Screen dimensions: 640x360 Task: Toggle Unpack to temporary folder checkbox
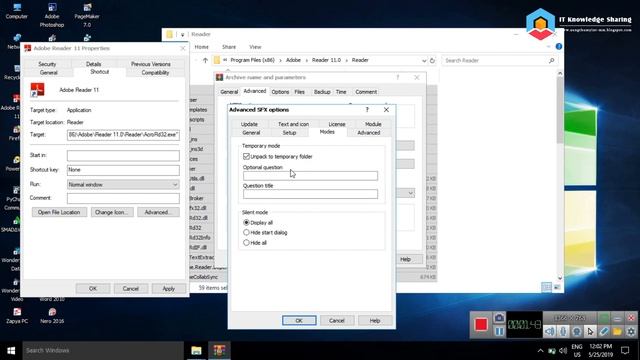pos(246,156)
